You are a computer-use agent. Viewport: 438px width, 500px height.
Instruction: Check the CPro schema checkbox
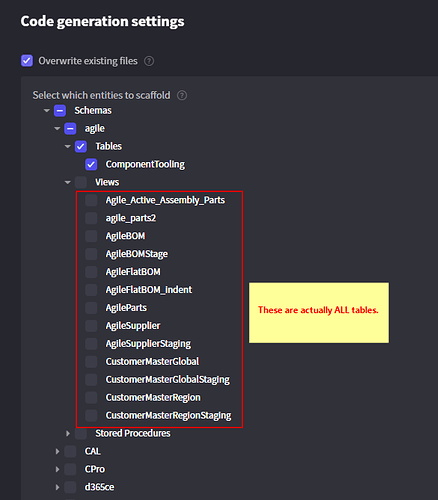point(70,469)
